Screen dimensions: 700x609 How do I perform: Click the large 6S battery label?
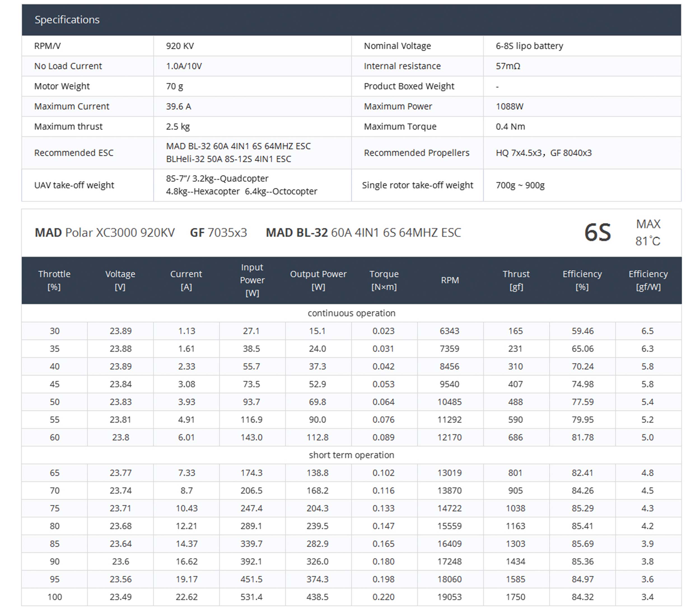tap(597, 233)
